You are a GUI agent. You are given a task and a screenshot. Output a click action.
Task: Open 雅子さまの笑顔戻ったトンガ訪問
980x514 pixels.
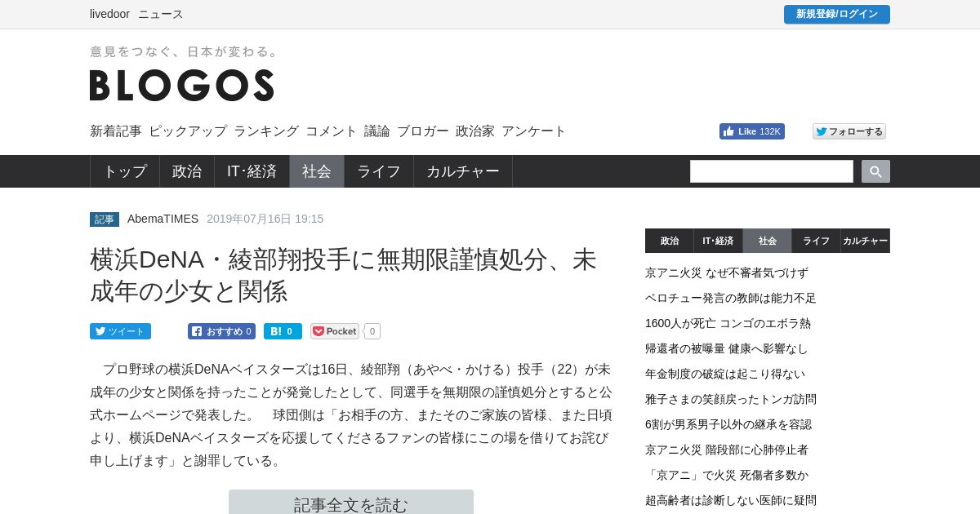coord(731,399)
